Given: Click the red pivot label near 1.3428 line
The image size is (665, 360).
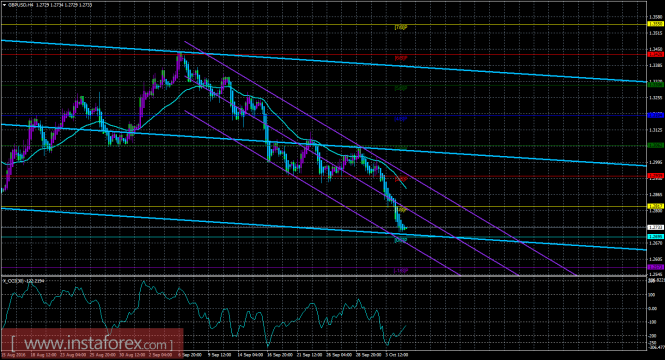Looking at the screenshot, I should [401, 58].
